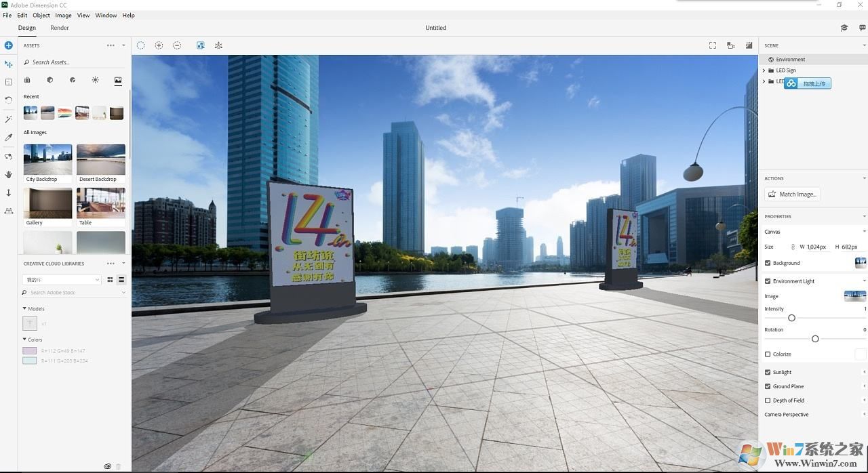This screenshot has width=868, height=473.
Task: Select the Images category in Assets
Action: tap(117, 79)
